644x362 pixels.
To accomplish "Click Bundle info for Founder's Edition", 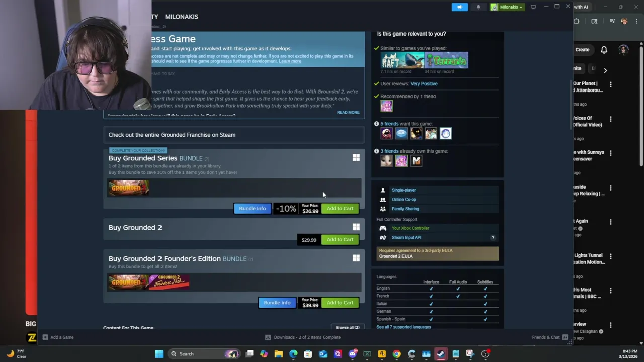I will point(277,303).
